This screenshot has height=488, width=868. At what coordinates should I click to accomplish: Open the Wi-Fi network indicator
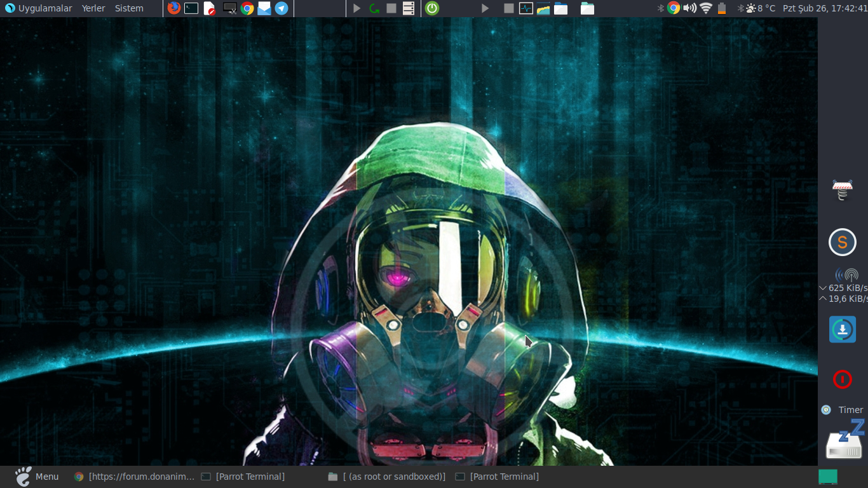(706, 8)
